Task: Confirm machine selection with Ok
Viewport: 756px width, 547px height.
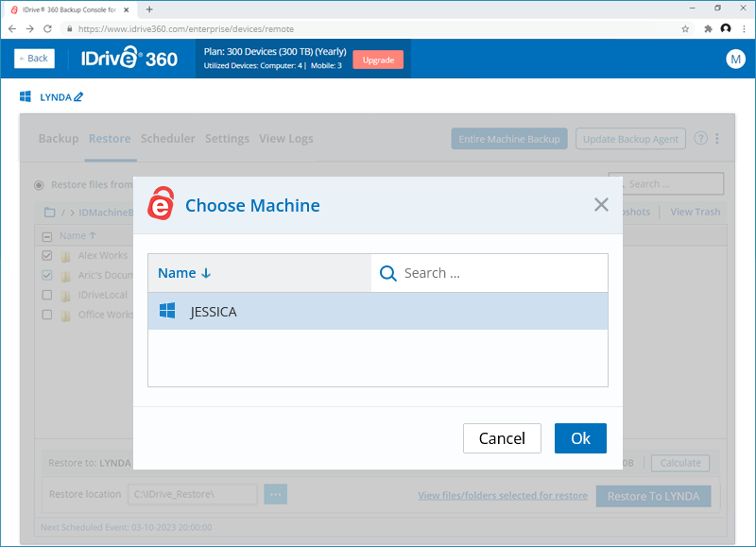Action: pyautogui.click(x=580, y=438)
